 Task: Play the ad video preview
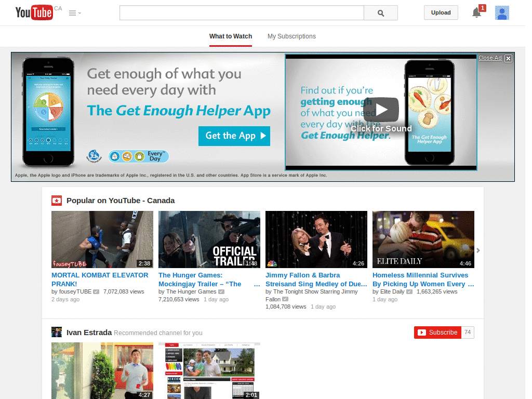point(382,109)
